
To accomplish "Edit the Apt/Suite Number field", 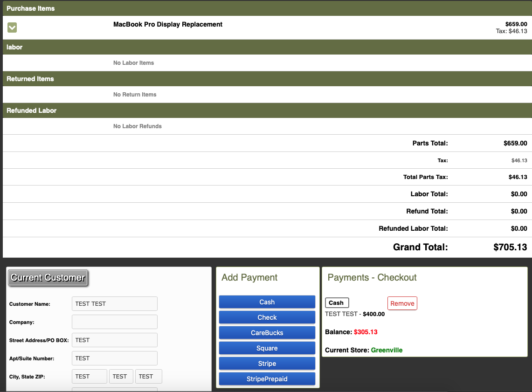I will click(114, 358).
